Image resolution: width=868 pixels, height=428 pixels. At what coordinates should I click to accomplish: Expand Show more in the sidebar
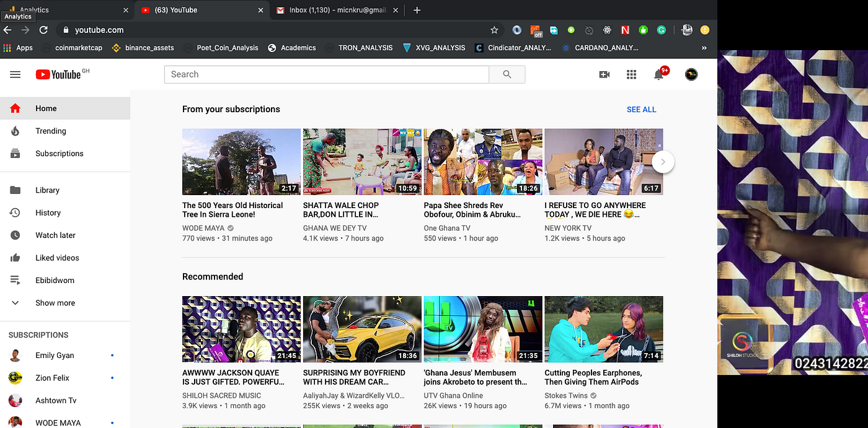pyautogui.click(x=65, y=303)
